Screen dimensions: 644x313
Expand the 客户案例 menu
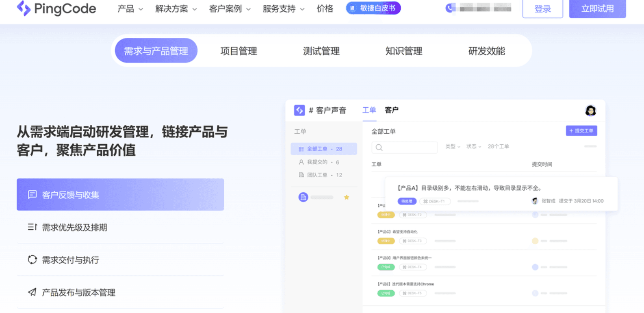point(230,9)
